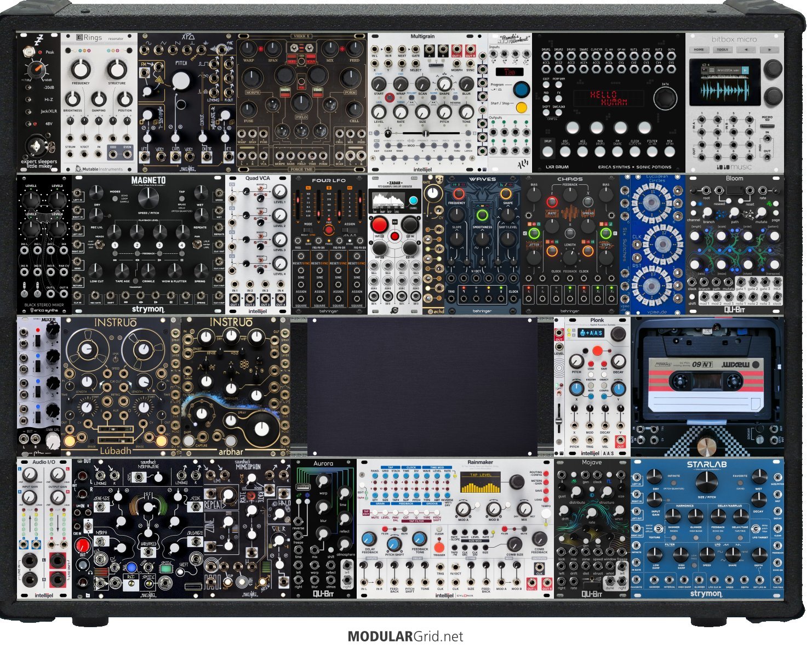Select playback head 1 on Magneto

click(x=115, y=245)
